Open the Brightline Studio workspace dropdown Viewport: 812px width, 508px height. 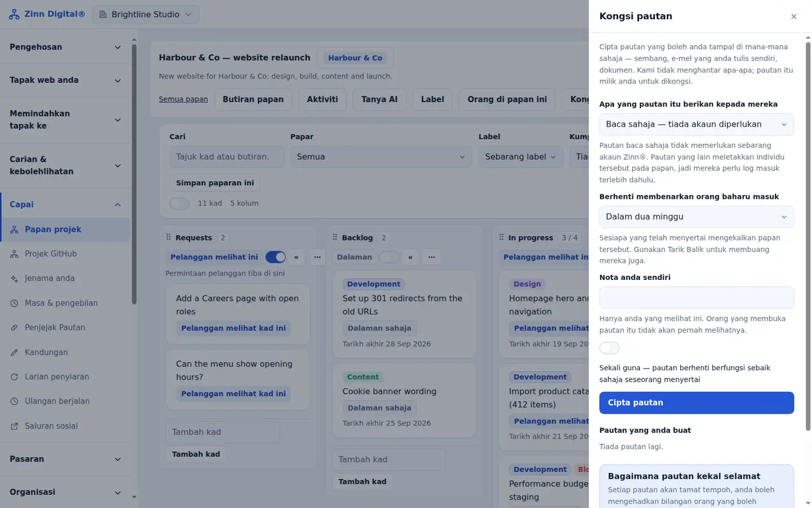(145, 15)
